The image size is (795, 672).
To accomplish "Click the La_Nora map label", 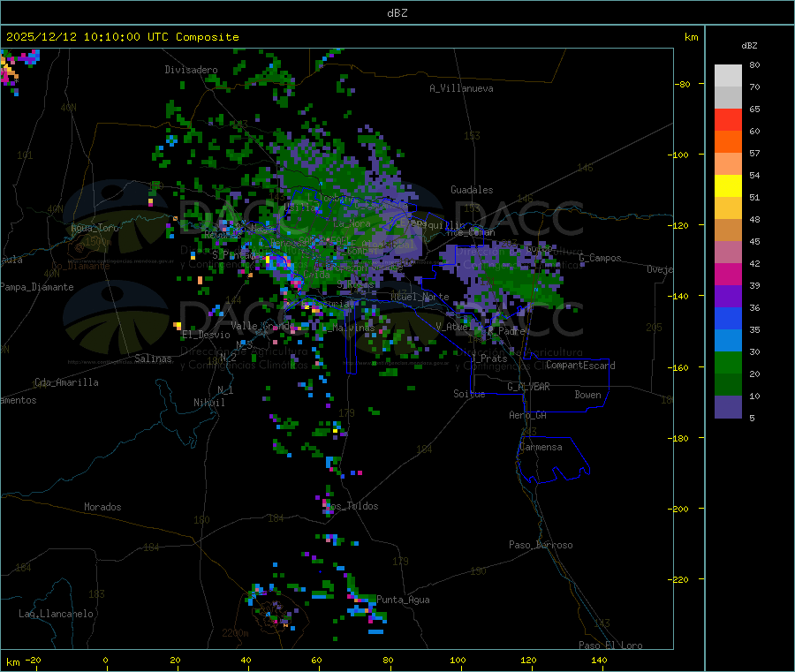I will coord(352,223).
